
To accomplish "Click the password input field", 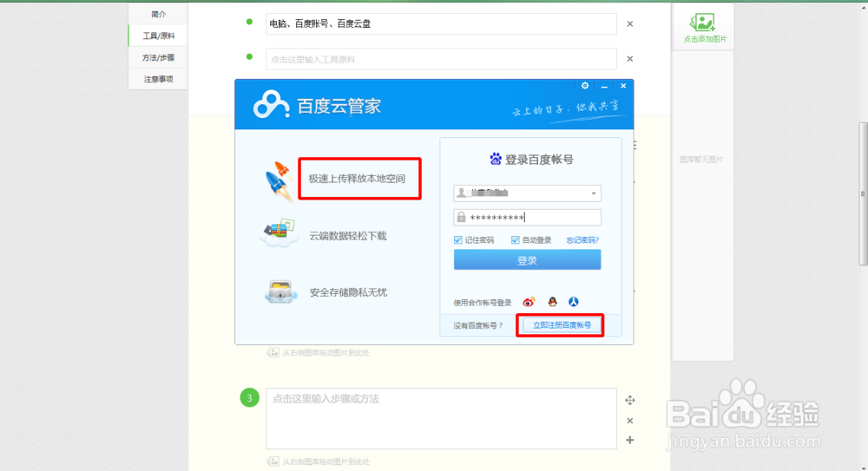I will pos(527,218).
